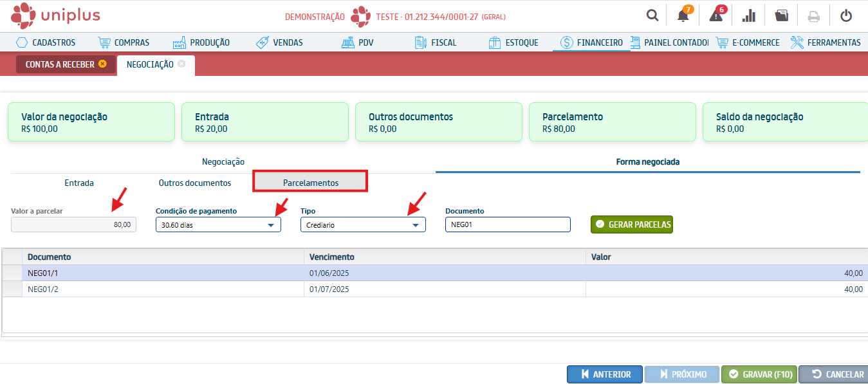Image resolution: width=868 pixels, height=384 pixels.
Task: Open notifications bell with 7 alerts
Action: [683, 15]
